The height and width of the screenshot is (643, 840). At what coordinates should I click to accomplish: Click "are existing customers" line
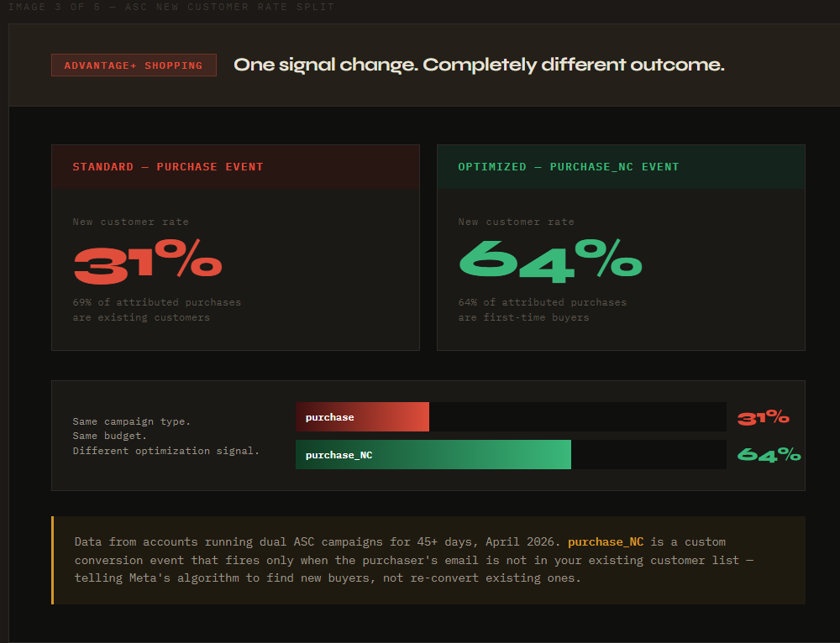pos(141,317)
